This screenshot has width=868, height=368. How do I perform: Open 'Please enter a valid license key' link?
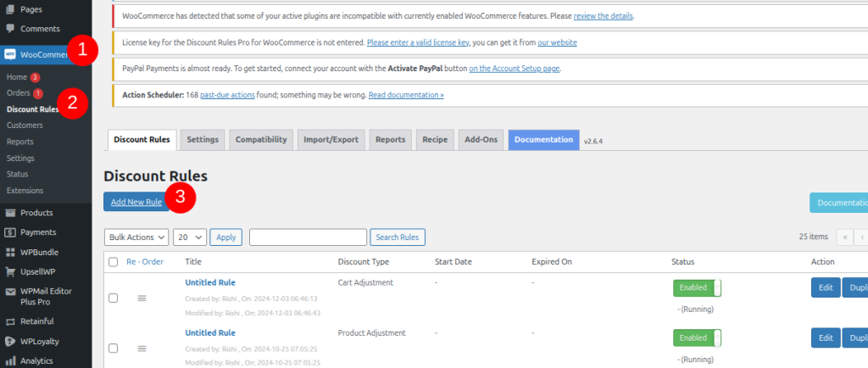click(x=418, y=42)
